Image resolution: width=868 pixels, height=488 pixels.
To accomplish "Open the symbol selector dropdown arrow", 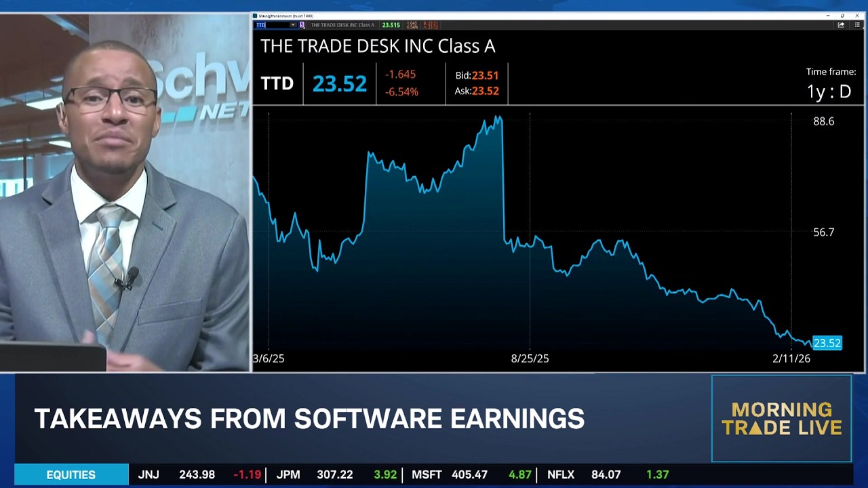I will tap(294, 25).
